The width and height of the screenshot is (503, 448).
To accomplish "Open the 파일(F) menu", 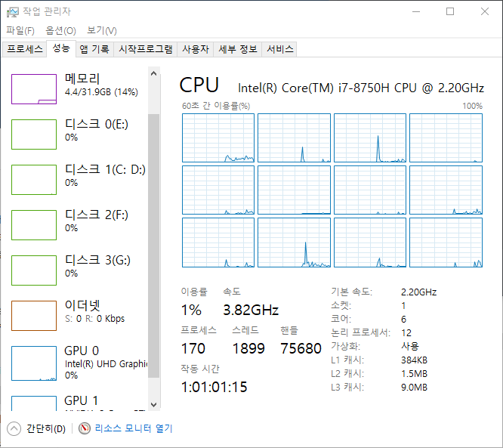I will (x=20, y=30).
